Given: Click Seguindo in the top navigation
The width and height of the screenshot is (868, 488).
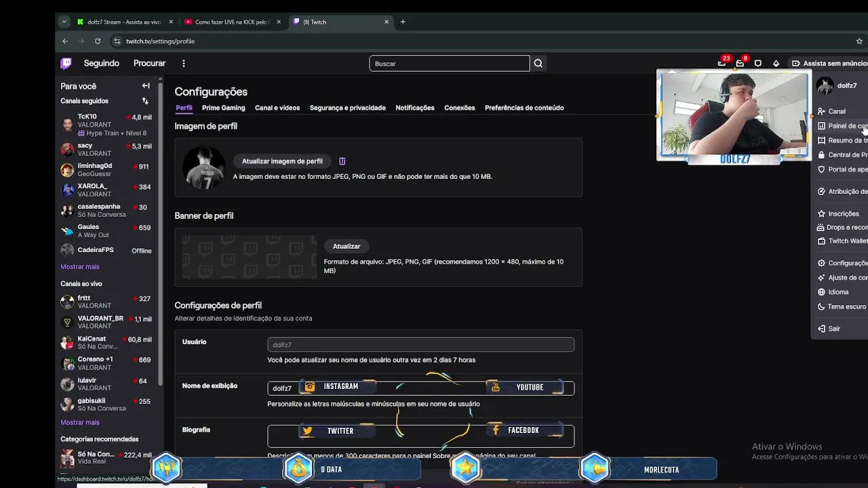Looking at the screenshot, I should click(x=102, y=64).
